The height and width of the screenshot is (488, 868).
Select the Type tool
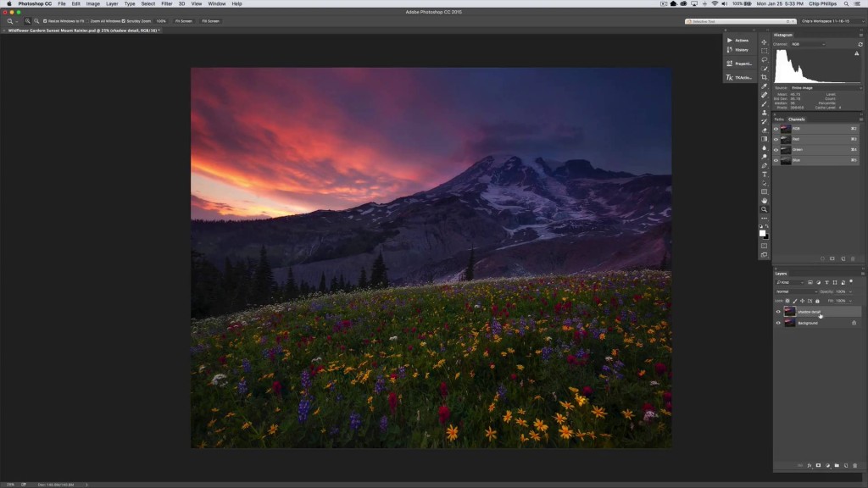764,175
